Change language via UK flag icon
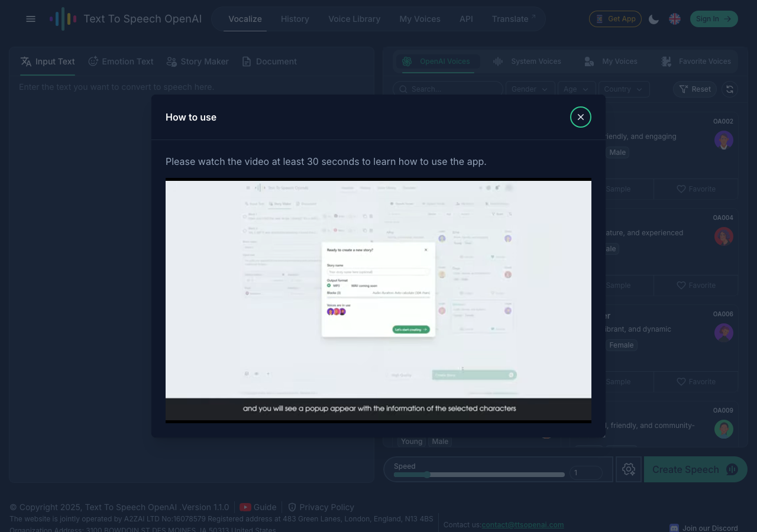757x532 pixels. (675, 19)
